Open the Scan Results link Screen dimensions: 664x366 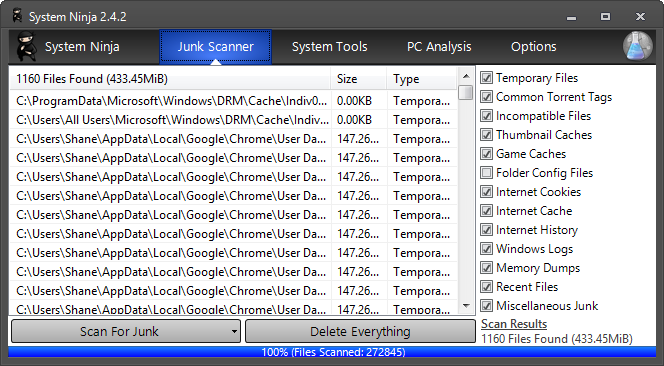(x=514, y=324)
